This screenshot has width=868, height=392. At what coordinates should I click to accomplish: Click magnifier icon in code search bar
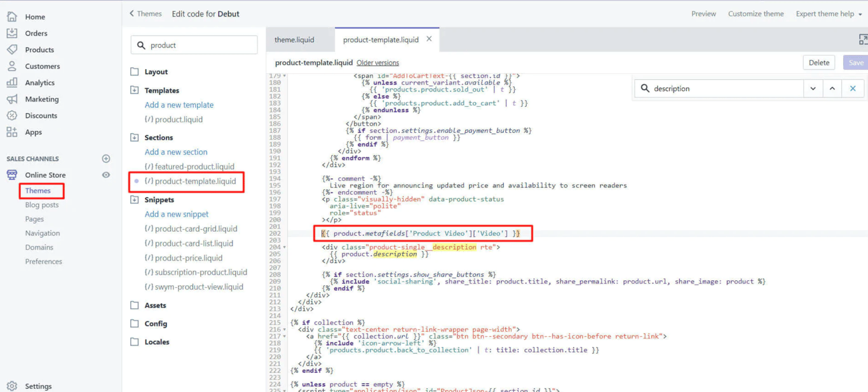645,88
